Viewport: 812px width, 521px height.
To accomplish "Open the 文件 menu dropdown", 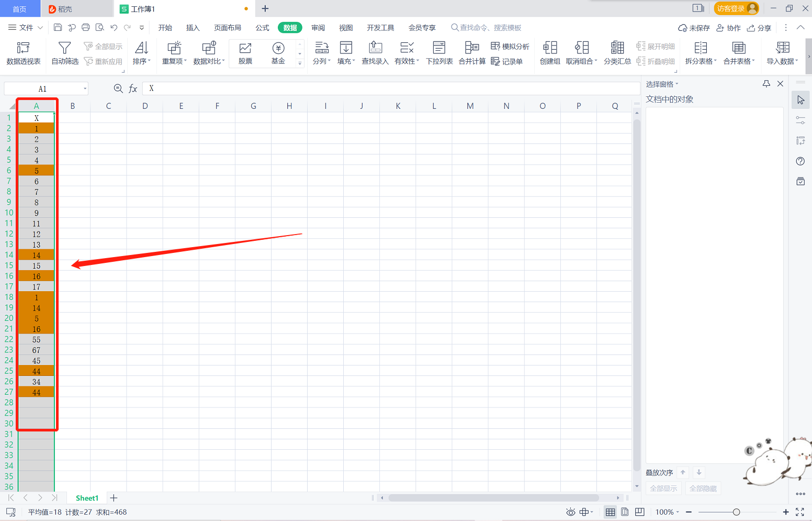I will (26, 27).
